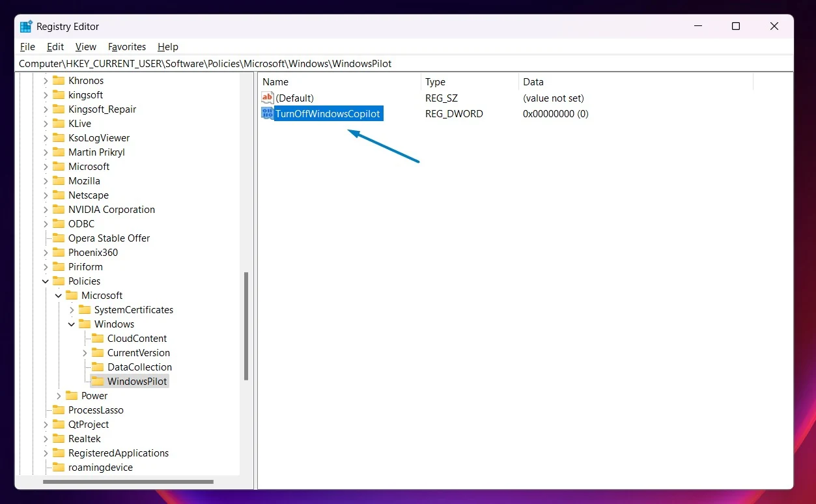Select the RegisteredApplications key label
This screenshot has width=816, height=504.
pos(119,453)
